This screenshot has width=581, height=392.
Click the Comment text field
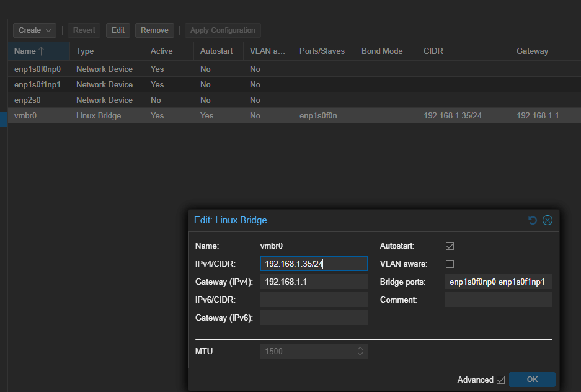click(498, 300)
